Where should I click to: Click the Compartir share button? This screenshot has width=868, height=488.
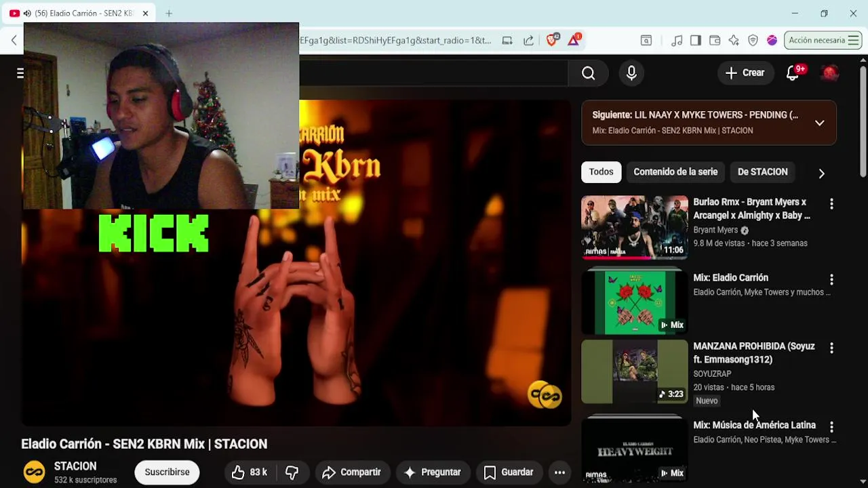click(351, 472)
